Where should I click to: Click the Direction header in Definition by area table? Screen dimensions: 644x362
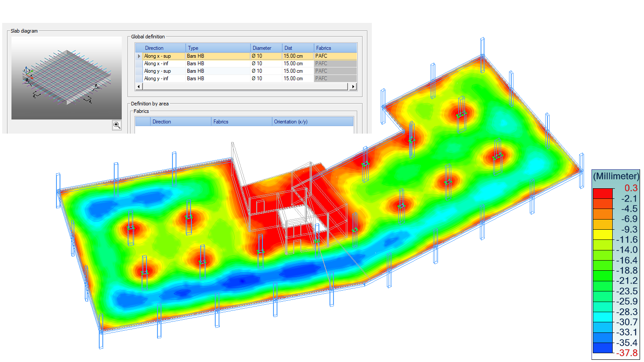(x=181, y=122)
